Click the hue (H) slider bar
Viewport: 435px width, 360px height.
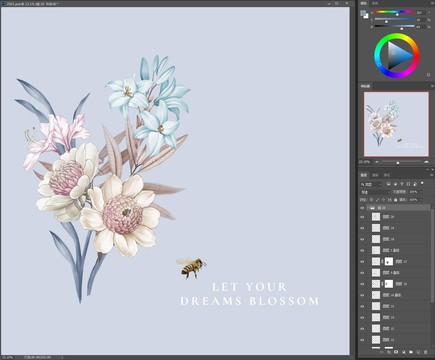coord(395,12)
